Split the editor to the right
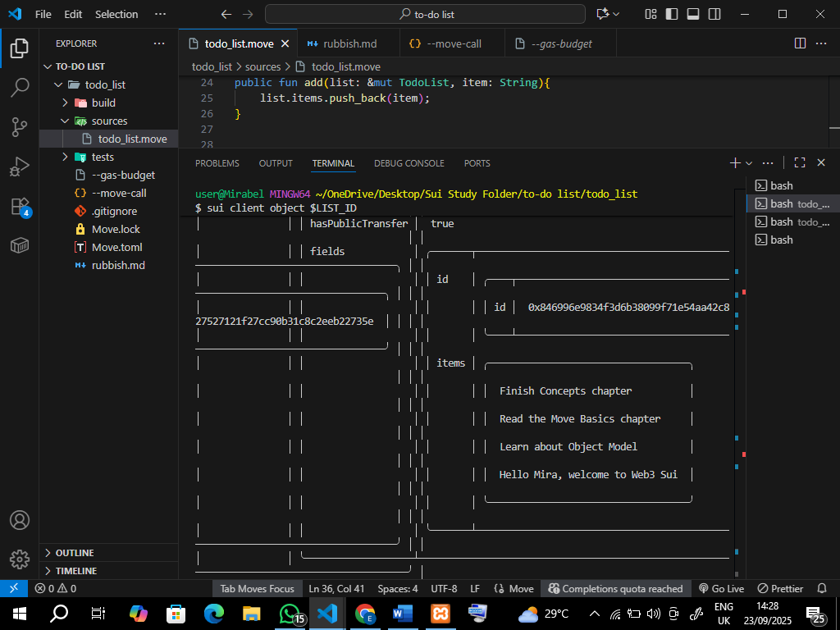Viewport: 840px width, 630px height. (801, 43)
